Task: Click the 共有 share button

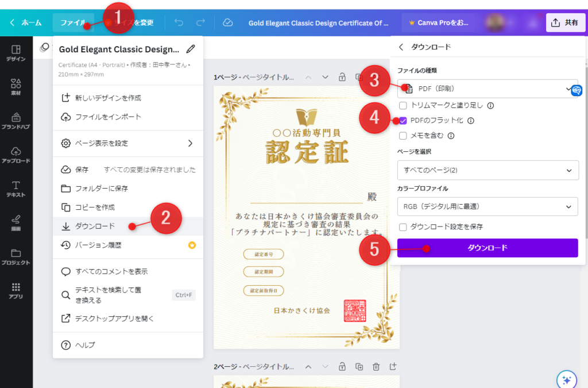Action: click(x=565, y=22)
